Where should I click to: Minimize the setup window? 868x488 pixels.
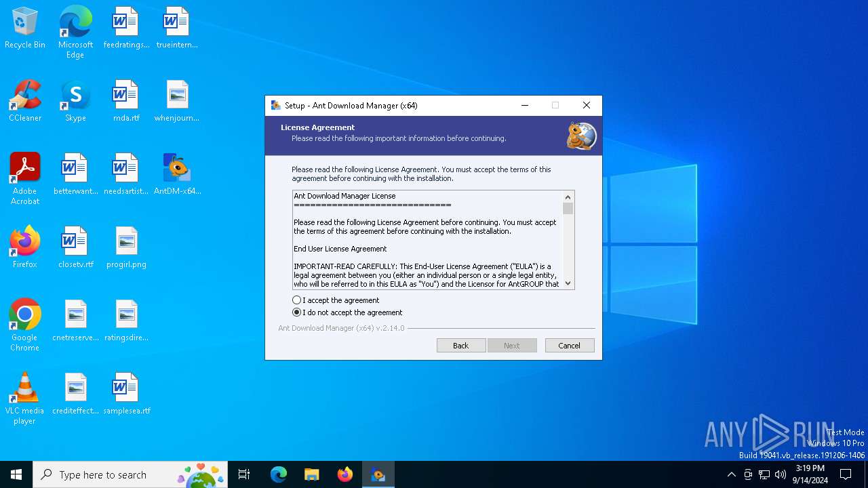525,105
